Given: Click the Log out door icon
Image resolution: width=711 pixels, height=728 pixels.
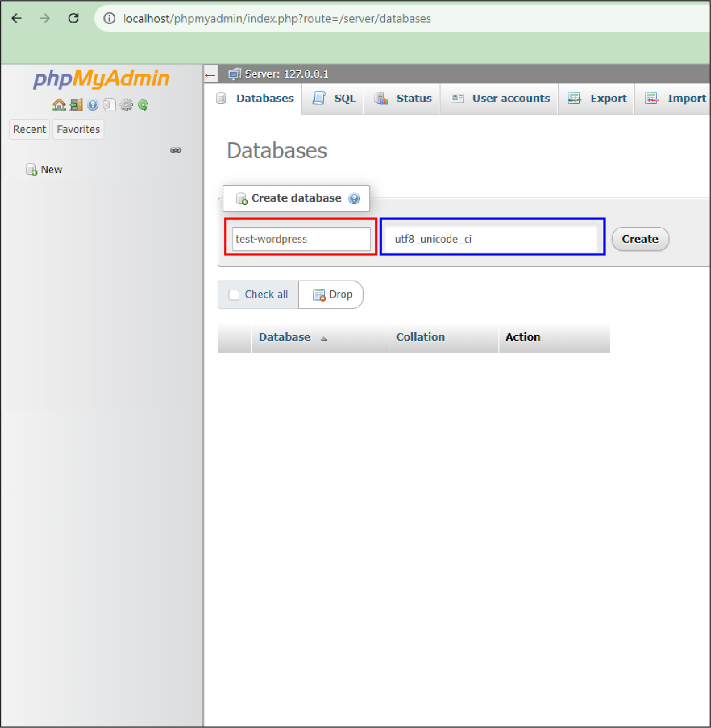Looking at the screenshot, I should point(76,105).
